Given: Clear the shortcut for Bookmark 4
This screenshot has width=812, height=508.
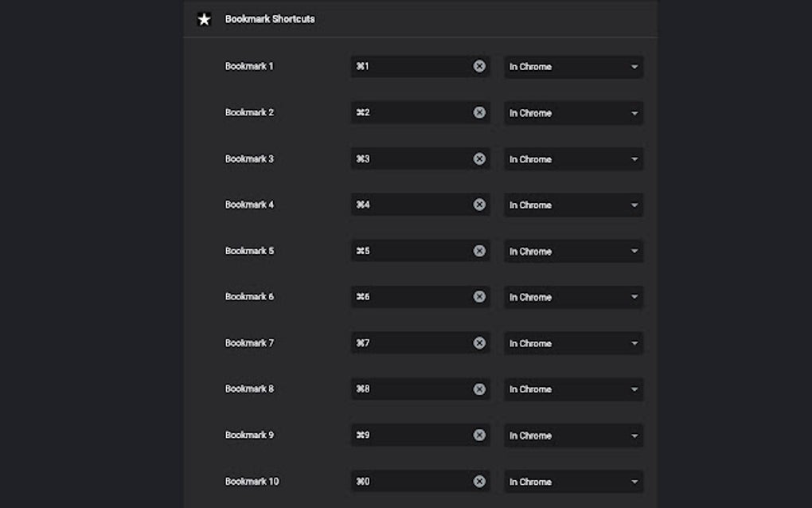Looking at the screenshot, I should click(x=479, y=205).
